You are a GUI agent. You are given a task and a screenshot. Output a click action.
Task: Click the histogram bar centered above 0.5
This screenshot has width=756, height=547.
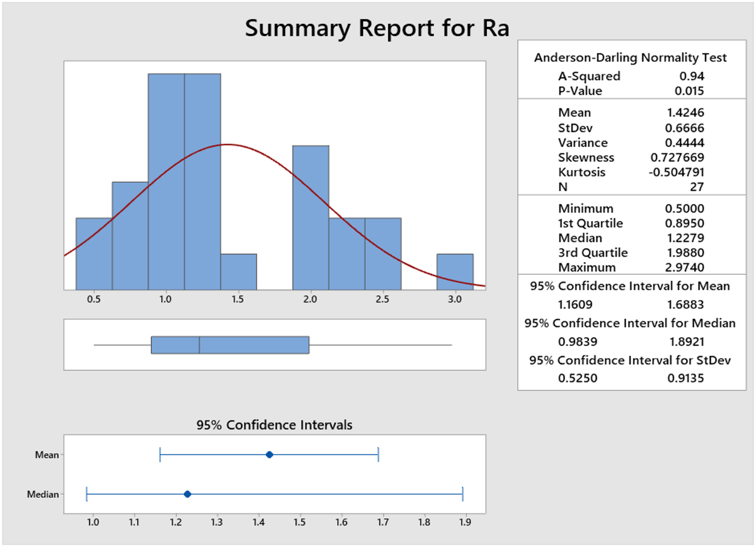(x=94, y=253)
